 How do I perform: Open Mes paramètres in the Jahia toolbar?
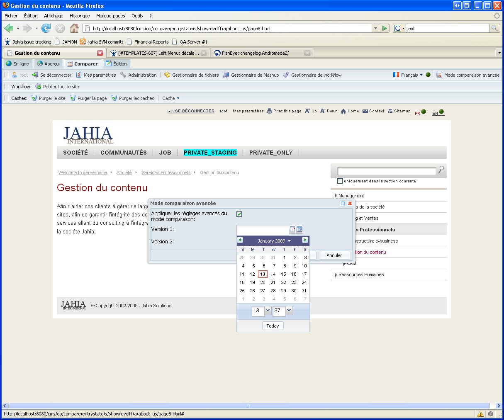96,75
